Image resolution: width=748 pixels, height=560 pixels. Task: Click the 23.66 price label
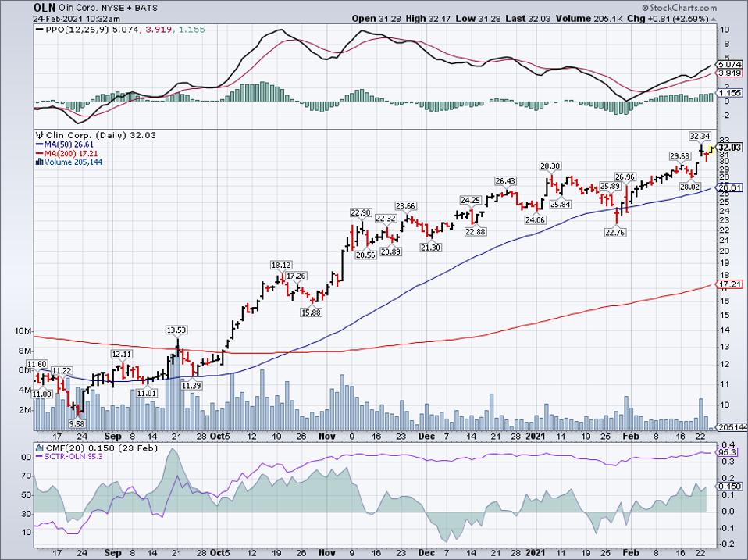point(405,206)
